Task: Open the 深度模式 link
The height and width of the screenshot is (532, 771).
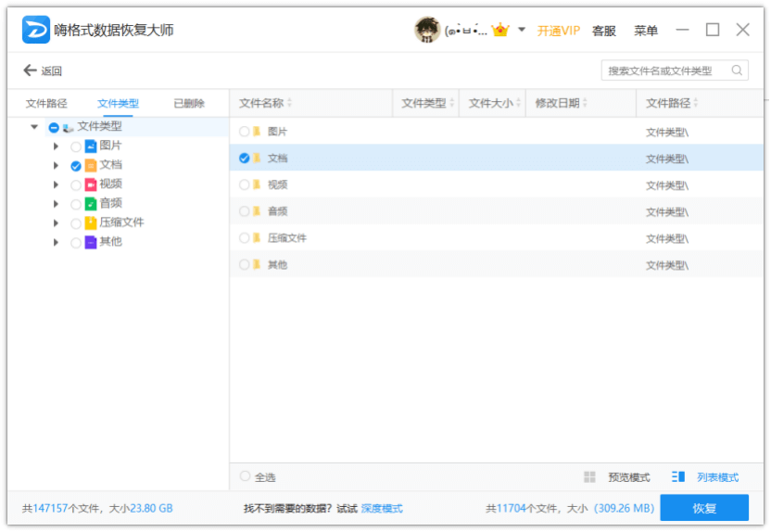Action: pyautogui.click(x=382, y=509)
